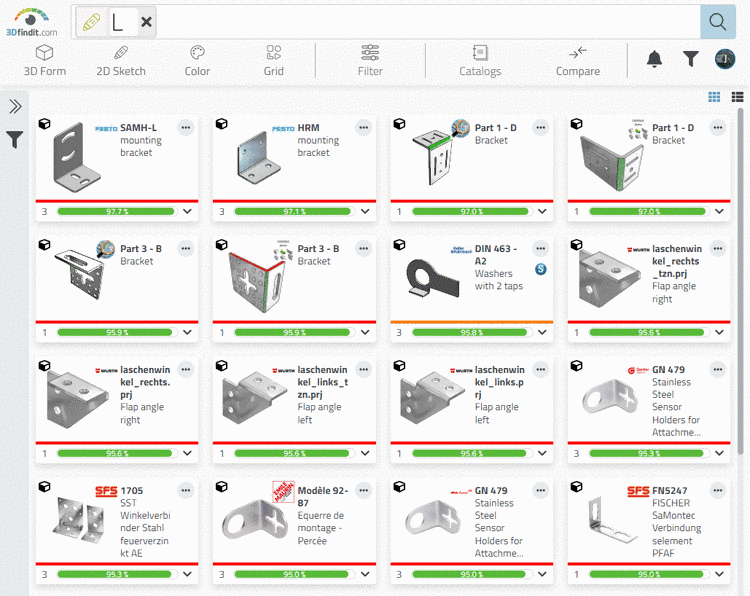Remove the L sketch search chip

click(x=146, y=22)
